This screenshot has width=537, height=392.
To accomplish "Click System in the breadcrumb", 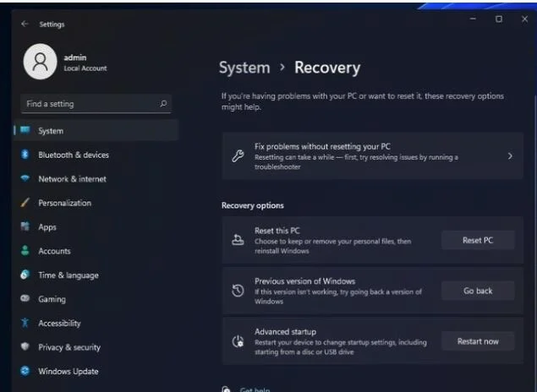I will [x=244, y=68].
